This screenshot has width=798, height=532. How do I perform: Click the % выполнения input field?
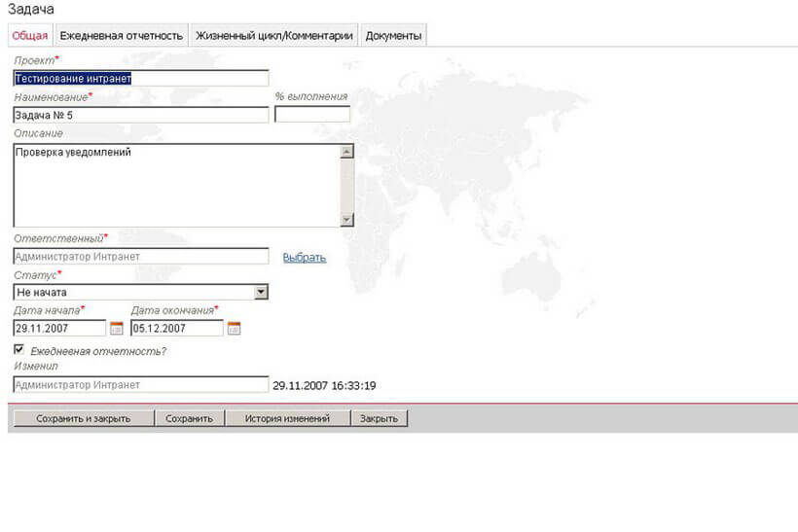(311, 115)
